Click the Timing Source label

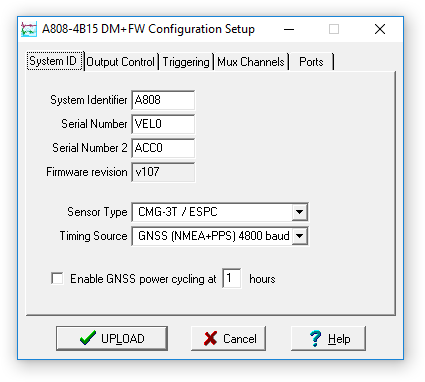coord(94,236)
